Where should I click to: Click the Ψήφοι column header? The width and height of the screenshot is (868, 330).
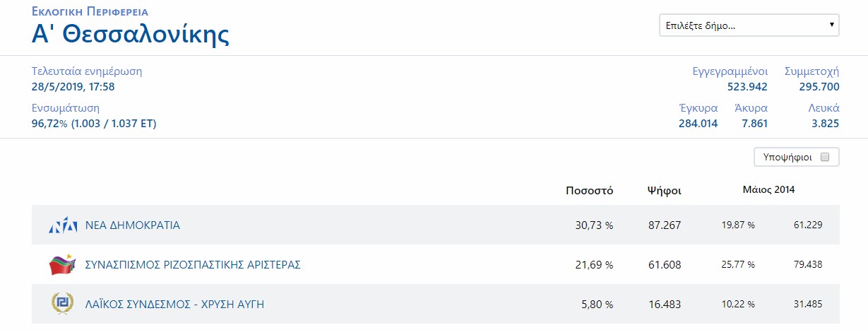(664, 190)
